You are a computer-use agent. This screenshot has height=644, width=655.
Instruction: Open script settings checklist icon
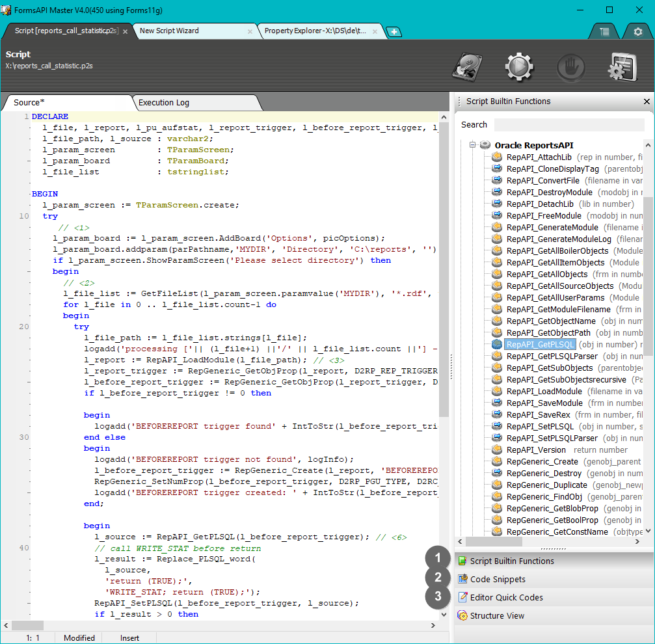point(622,67)
